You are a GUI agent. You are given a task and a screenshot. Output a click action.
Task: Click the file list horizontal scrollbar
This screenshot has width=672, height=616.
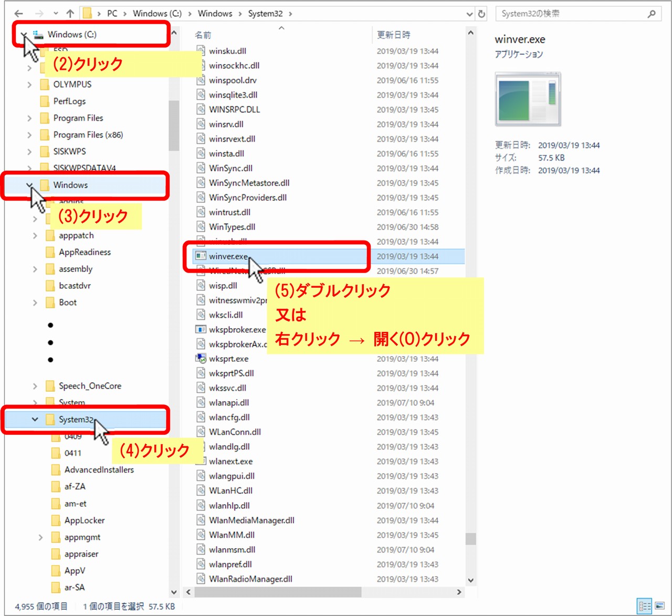pos(277,592)
